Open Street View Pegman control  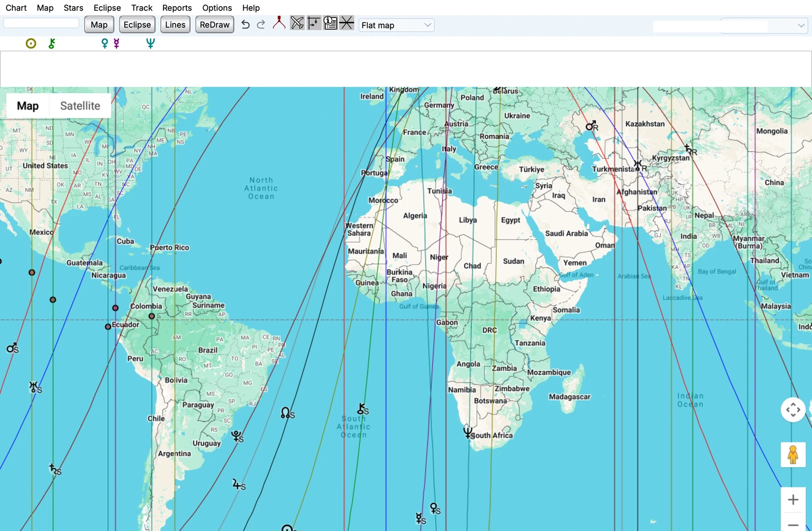793,454
